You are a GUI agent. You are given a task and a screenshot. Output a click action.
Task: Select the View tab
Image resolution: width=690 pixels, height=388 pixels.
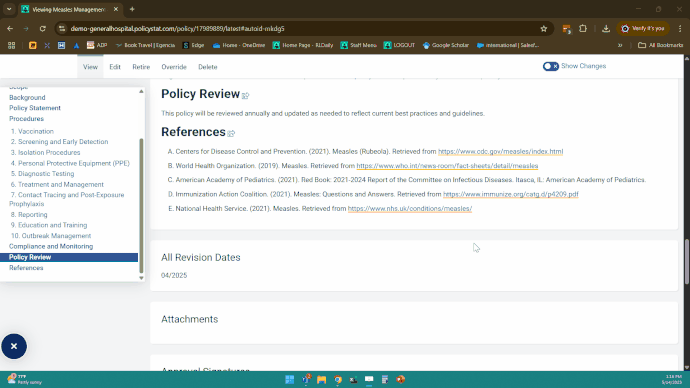90,67
